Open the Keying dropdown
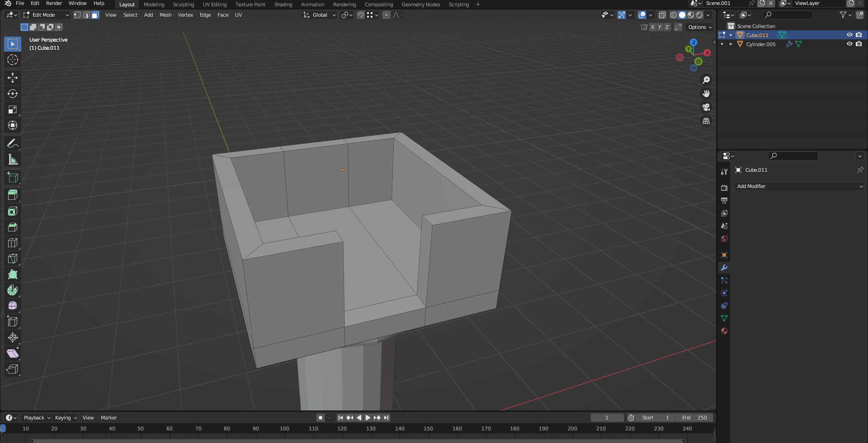Image resolution: width=868 pixels, height=443 pixels. tap(66, 418)
